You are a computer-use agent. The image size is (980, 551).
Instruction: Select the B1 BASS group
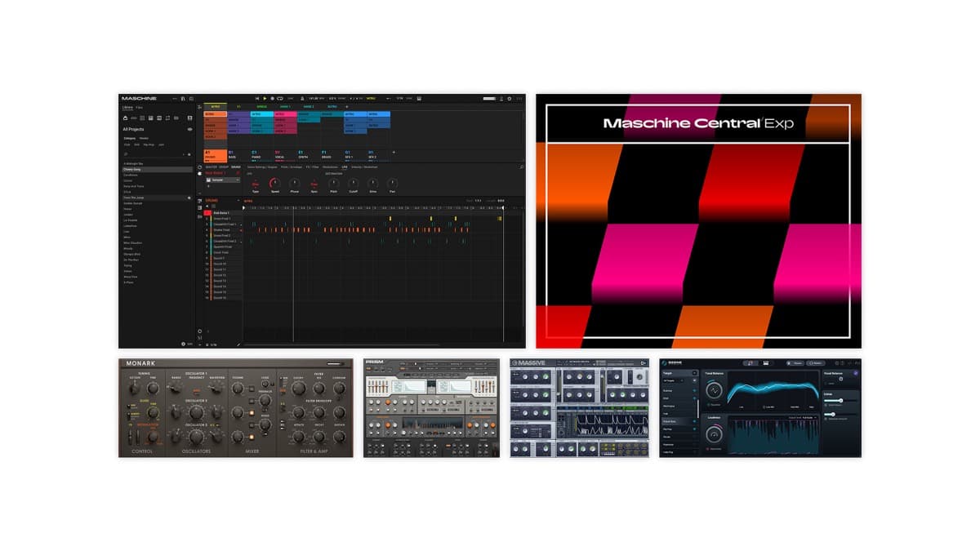click(238, 156)
